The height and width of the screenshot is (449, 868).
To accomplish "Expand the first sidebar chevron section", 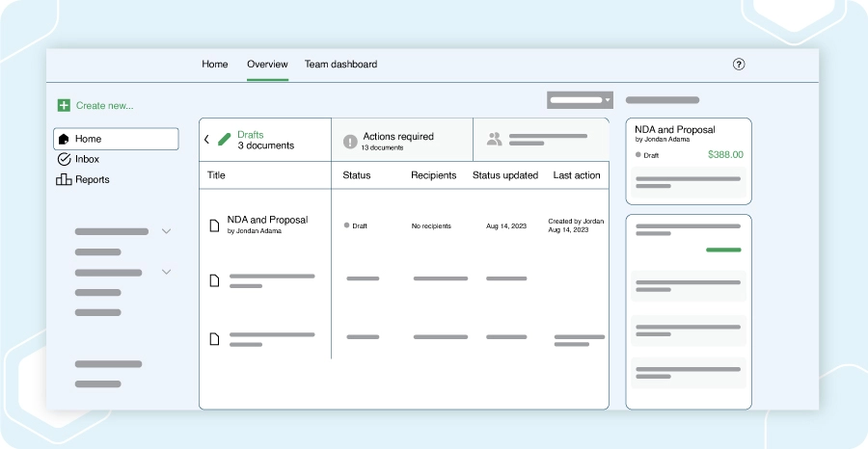I will coord(166,231).
